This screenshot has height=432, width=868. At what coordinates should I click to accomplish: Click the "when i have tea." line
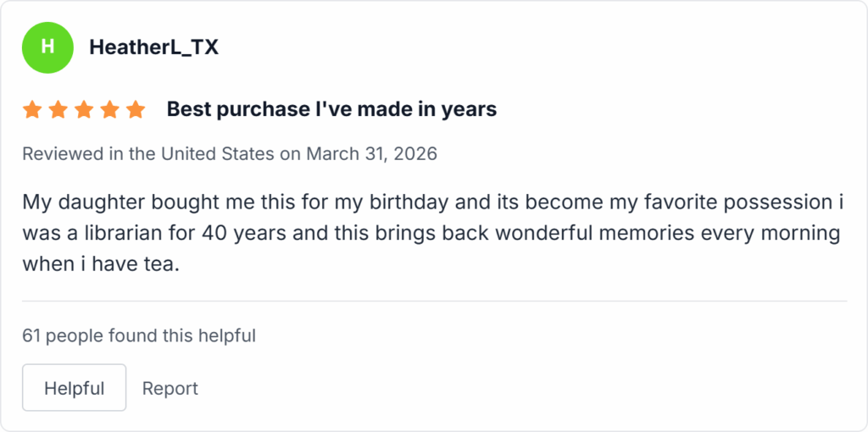coord(101,264)
